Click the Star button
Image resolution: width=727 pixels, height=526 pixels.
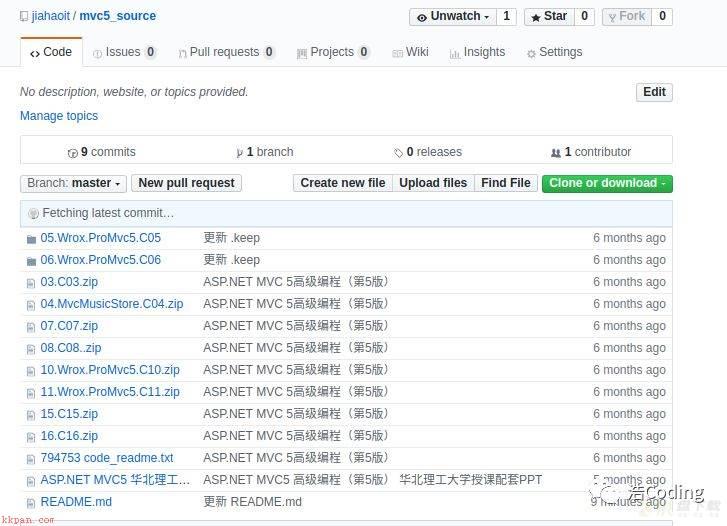549,17
